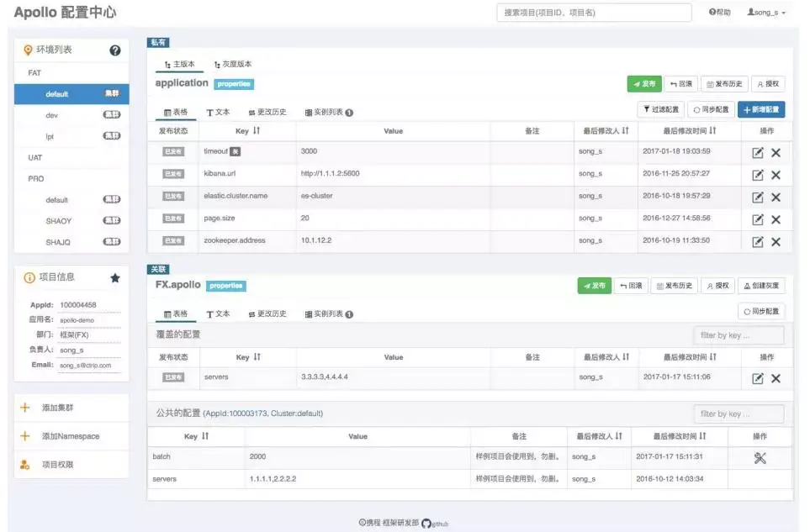Click the plus icon for 添加集群

coord(24,408)
